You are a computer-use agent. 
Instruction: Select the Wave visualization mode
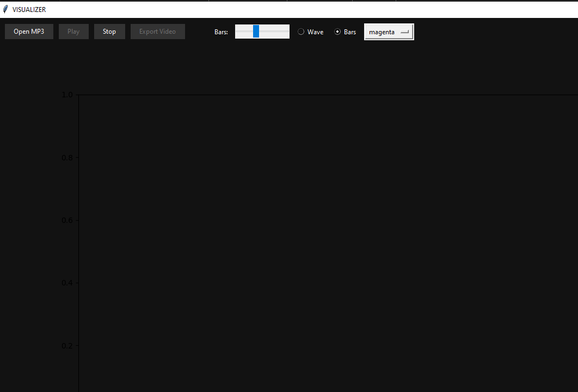(300, 32)
